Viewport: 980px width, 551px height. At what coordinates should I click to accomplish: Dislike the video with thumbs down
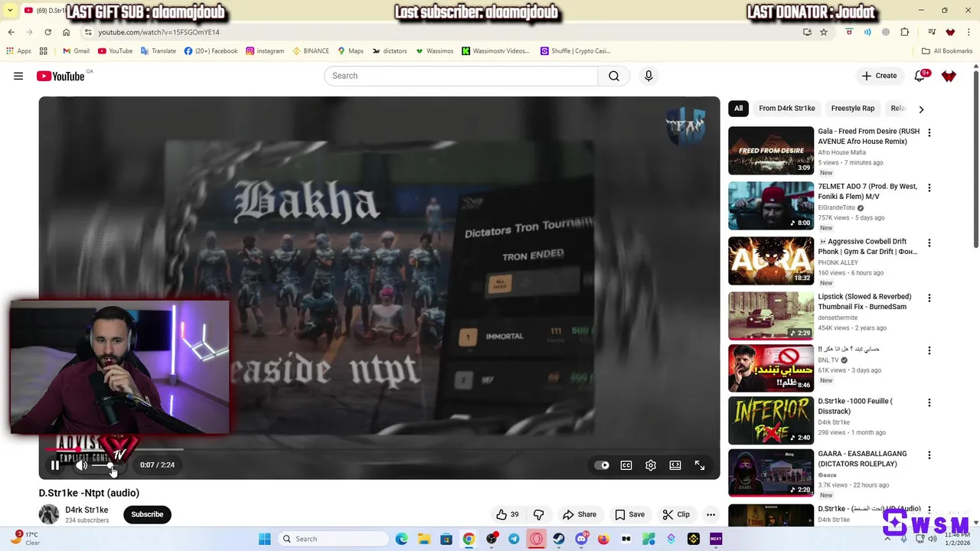538,514
